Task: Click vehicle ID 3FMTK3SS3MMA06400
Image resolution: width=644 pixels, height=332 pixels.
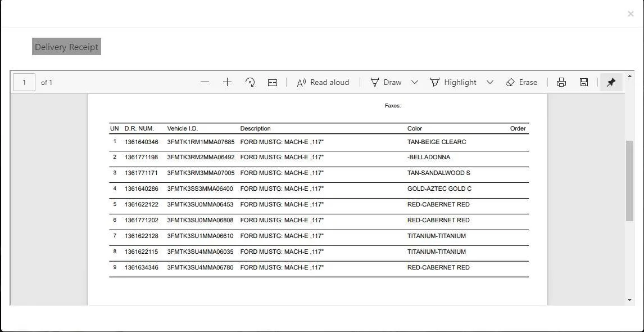Action: (x=200, y=189)
